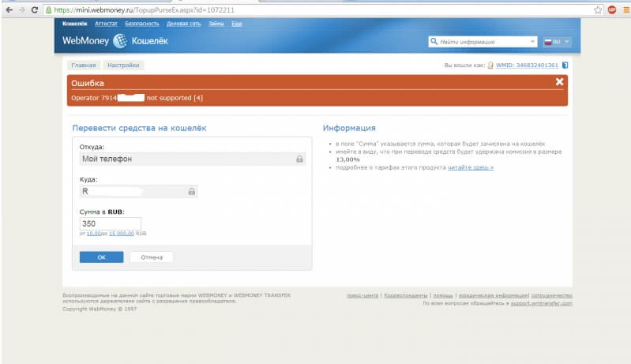Viewport: 631px width, 364px height.
Task: Click the WebMoney Кошелёк header logo text
Action: click(115, 40)
